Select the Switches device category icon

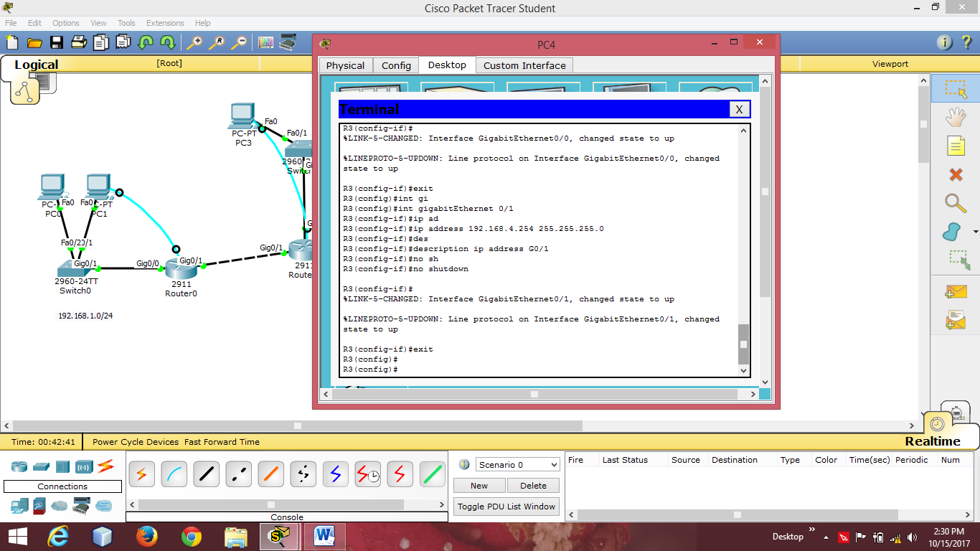point(40,467)
